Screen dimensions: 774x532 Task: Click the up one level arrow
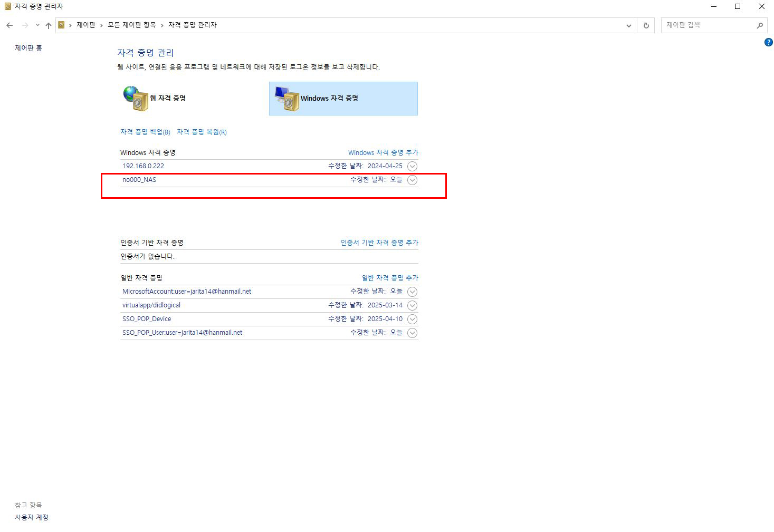[49, 25]
